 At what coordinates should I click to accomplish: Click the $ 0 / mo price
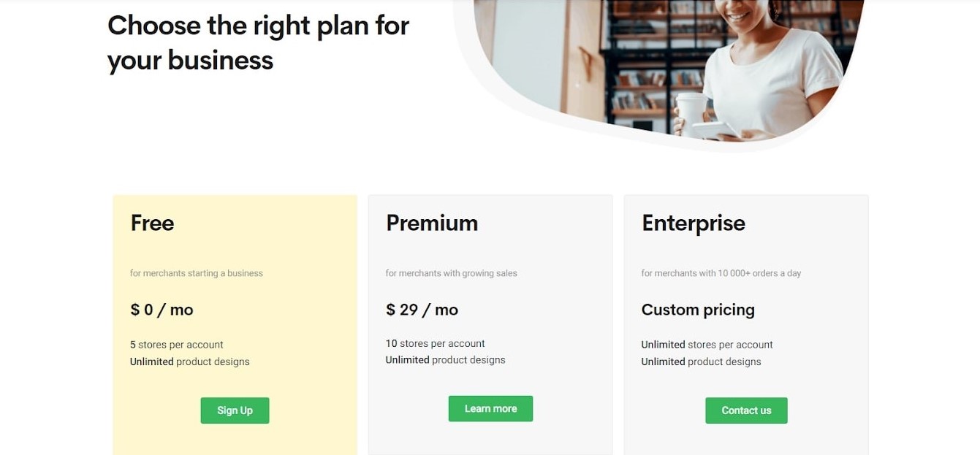click(x=162, y=310)
